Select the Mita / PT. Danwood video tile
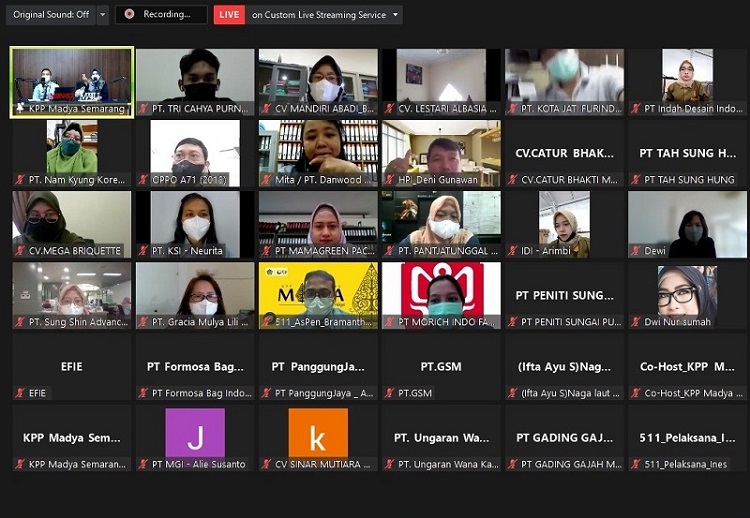The height and width of the screenshot is (518, 750). pos(318,148)
